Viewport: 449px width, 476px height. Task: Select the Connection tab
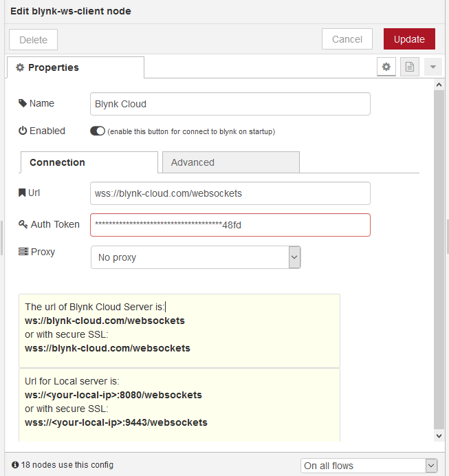[x=89, y=162]
